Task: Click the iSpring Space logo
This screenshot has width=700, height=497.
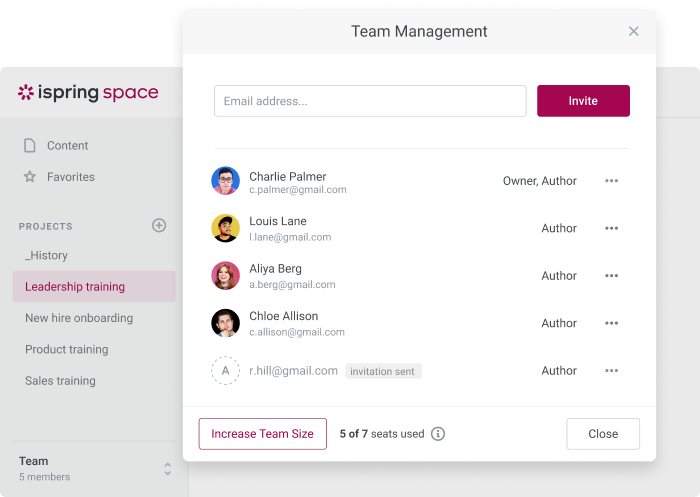Action: [88, 92]
